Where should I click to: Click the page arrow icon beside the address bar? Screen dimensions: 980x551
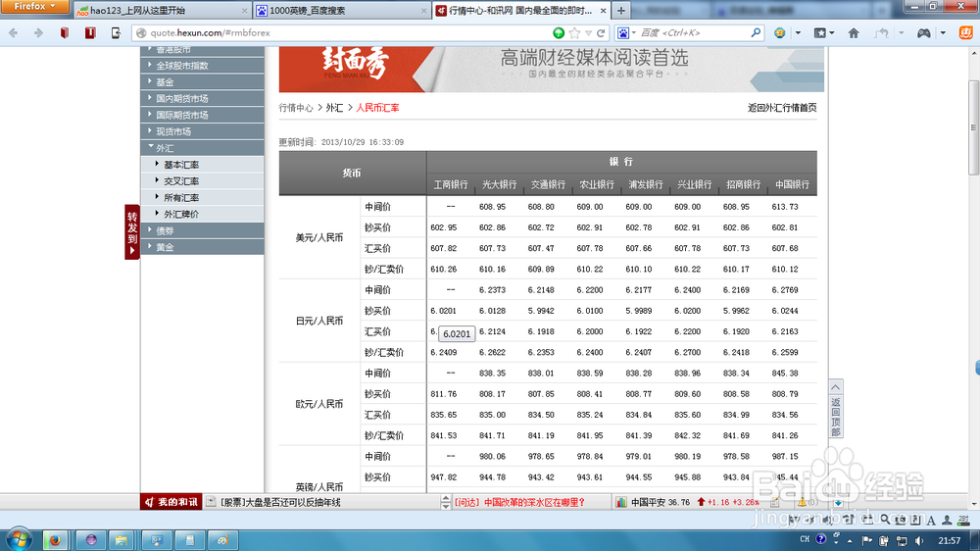(116, 32)
